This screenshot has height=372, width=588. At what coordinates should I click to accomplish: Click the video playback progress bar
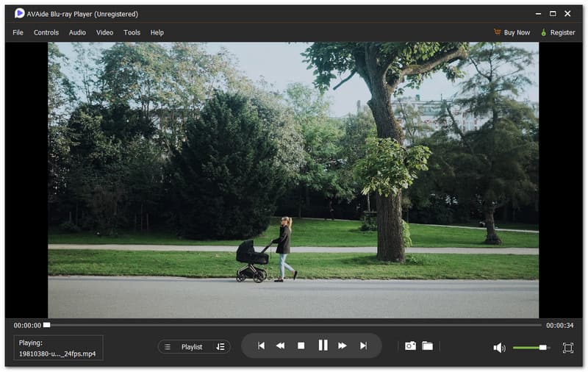294,325
